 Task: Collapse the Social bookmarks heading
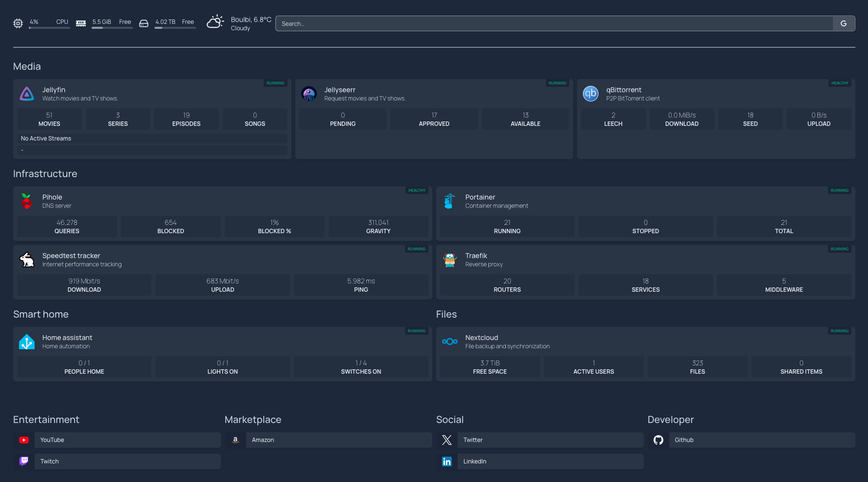(450, 420)
